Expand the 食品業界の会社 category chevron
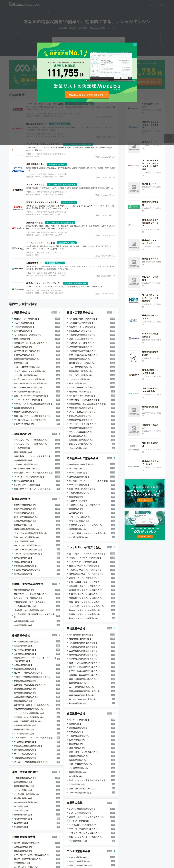The width and height of the screenshot is (174, 868). coord(115,714)
